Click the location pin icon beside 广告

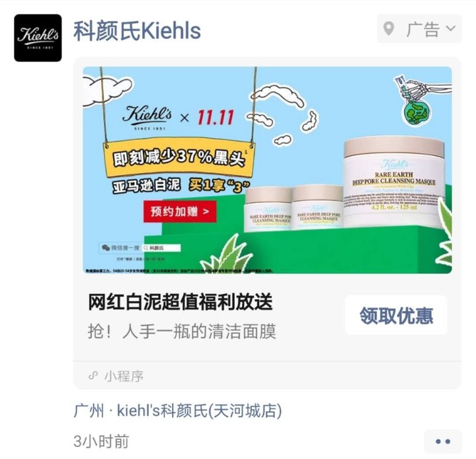[389, 29]
